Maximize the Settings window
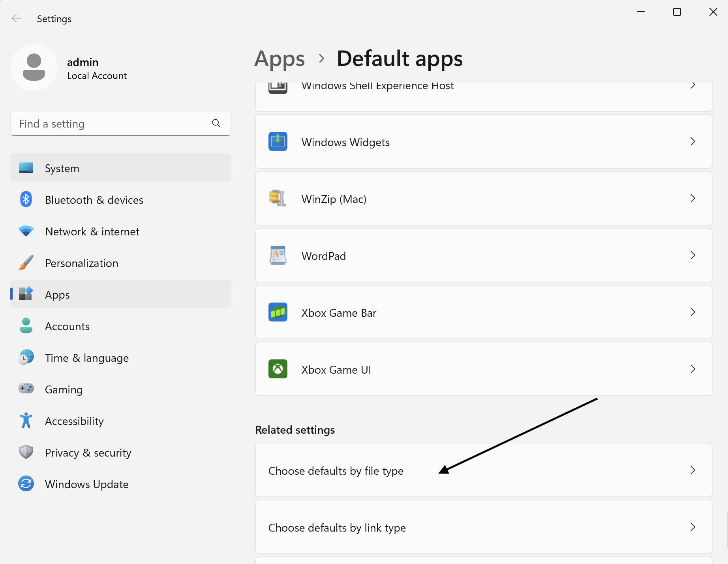Viewport: 728px width, 564px height. (x=677, y=12)
